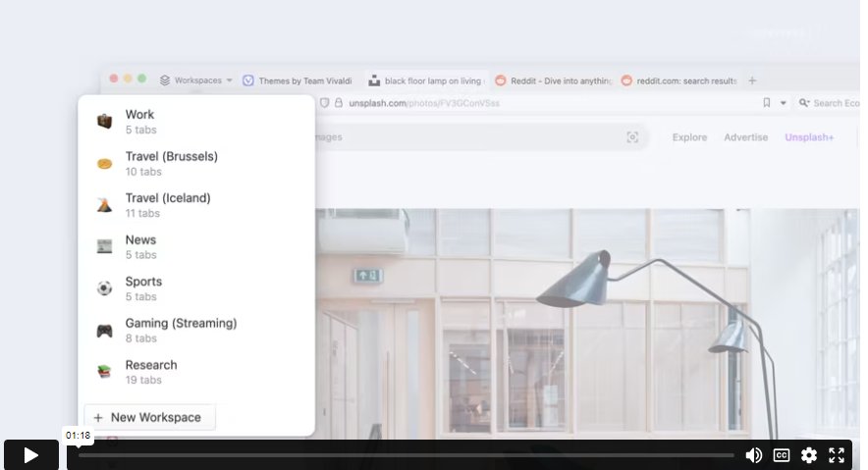
Task: Open the Unsplash+ link
Action: click(x=809, y=137)
